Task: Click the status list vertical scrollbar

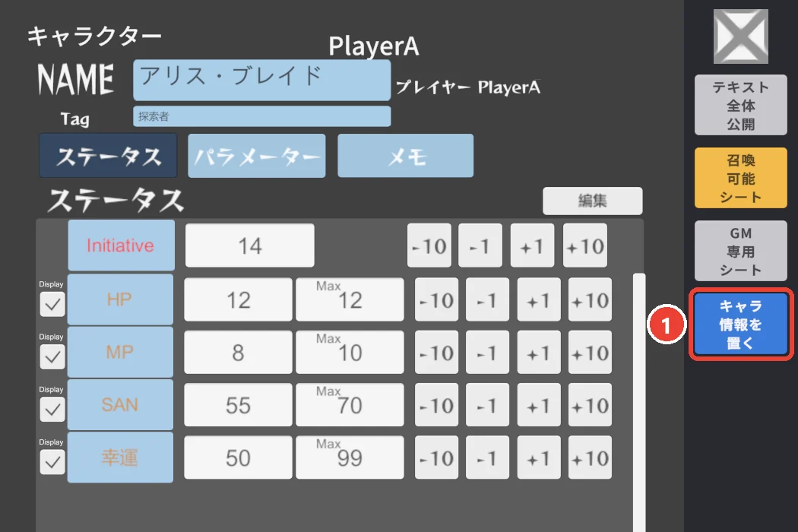Action: coord(639,402)
